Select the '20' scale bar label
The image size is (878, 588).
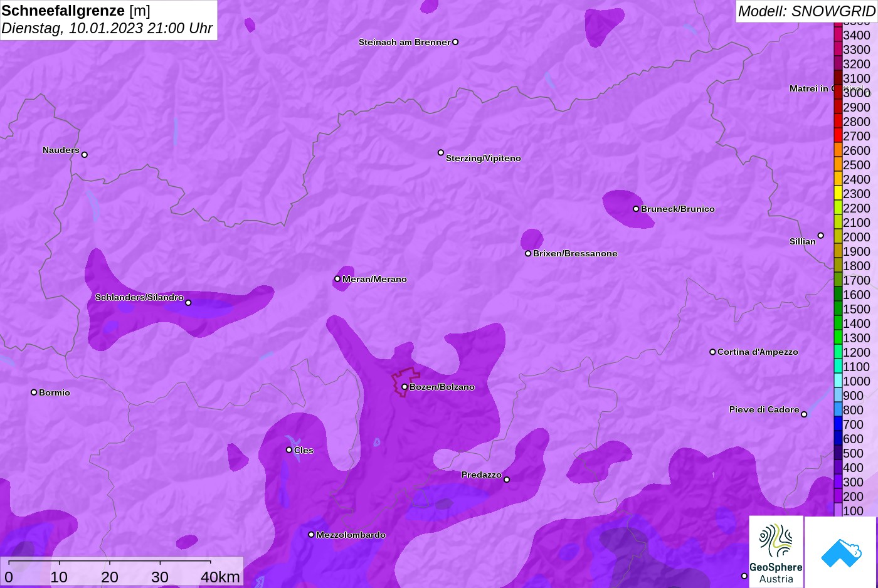(110, 577)
